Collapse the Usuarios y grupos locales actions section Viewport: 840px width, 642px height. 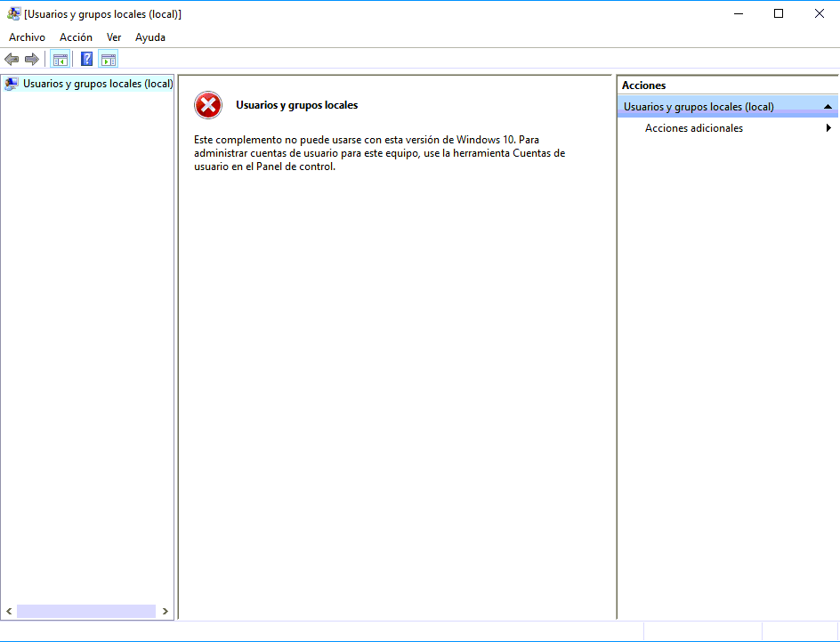[828, 107]
